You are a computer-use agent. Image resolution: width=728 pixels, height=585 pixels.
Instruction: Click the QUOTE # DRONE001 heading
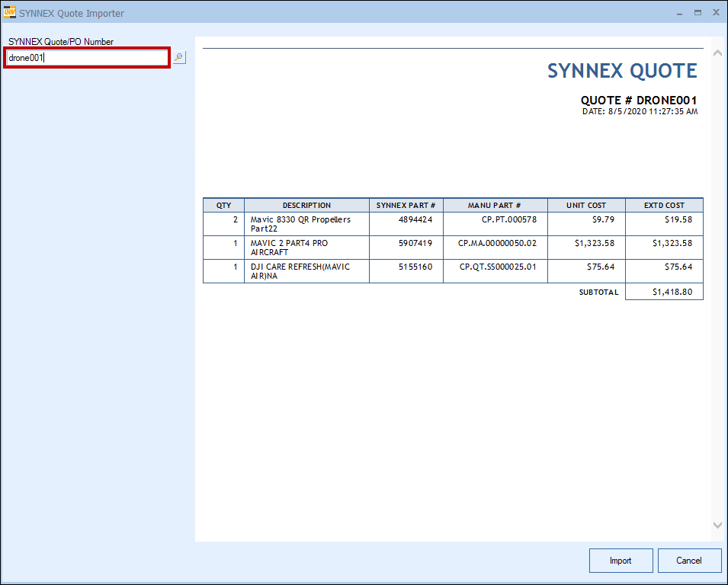[x=639, y=101]
